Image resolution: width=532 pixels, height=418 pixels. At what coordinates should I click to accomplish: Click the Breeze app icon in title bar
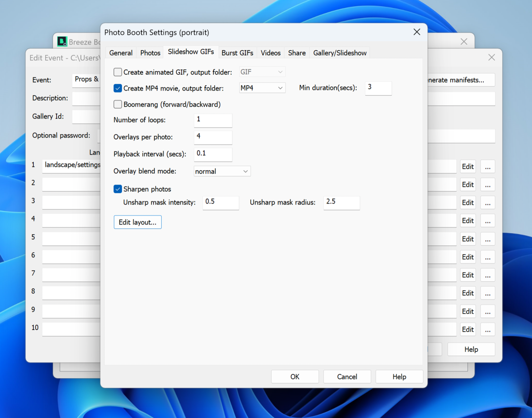62,41
